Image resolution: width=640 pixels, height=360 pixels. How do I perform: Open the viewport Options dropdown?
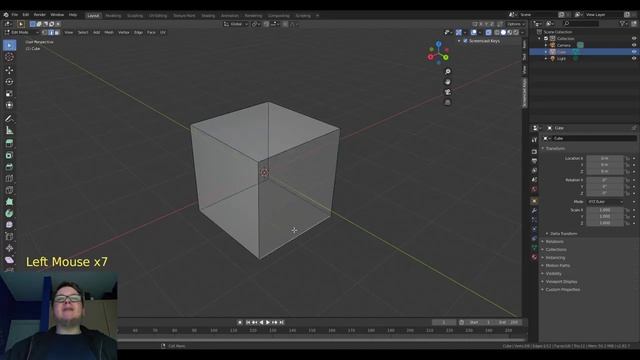pos(516,24)
